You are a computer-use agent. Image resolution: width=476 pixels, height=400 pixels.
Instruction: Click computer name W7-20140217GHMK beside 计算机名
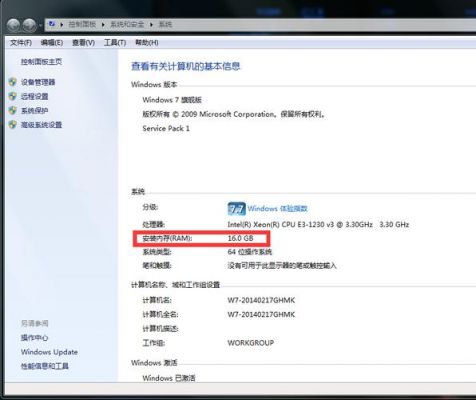[261, 300]
